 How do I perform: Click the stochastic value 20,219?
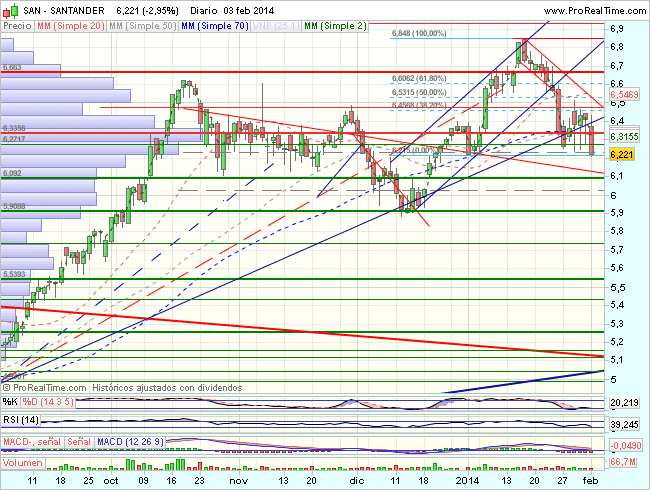tap(624, 403)
